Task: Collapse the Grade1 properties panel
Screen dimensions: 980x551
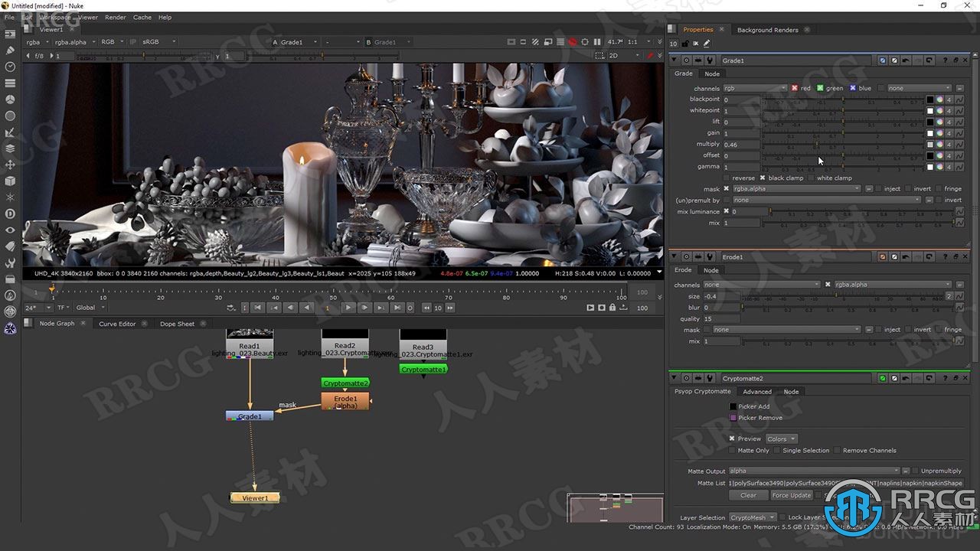Action: (x=675, y=60)
